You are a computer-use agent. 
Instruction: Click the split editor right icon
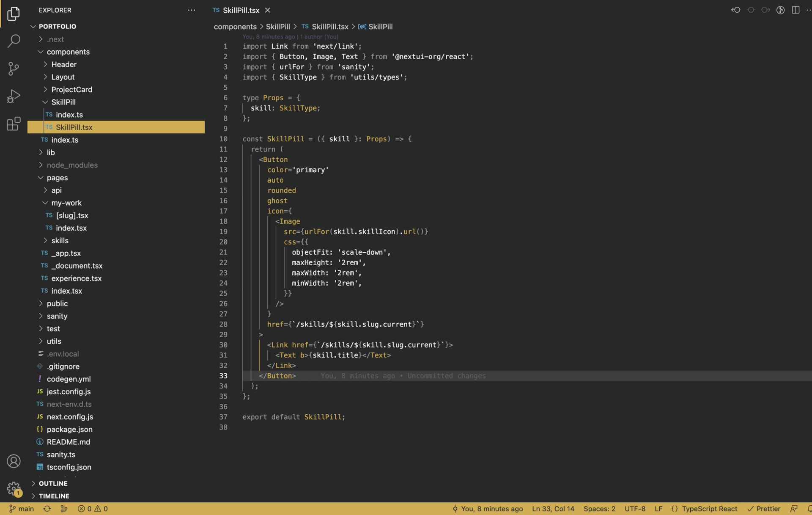pyautogui.click(x=795, y=10)
